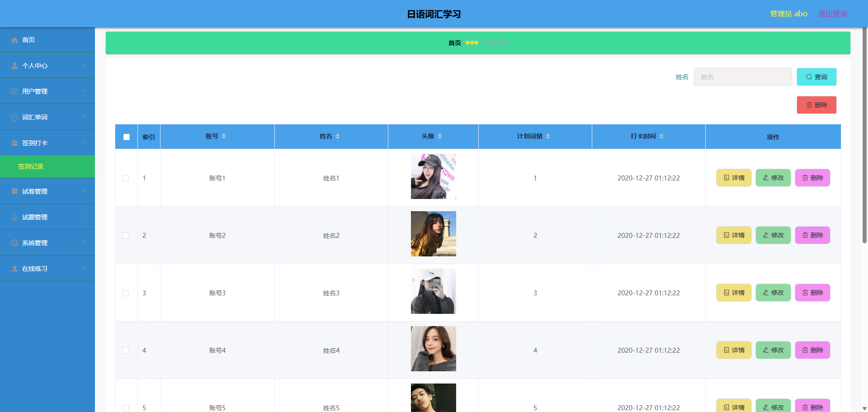Click the page vertical scrollbar
This screenshot has height=412, width=868.
[864, 136]
